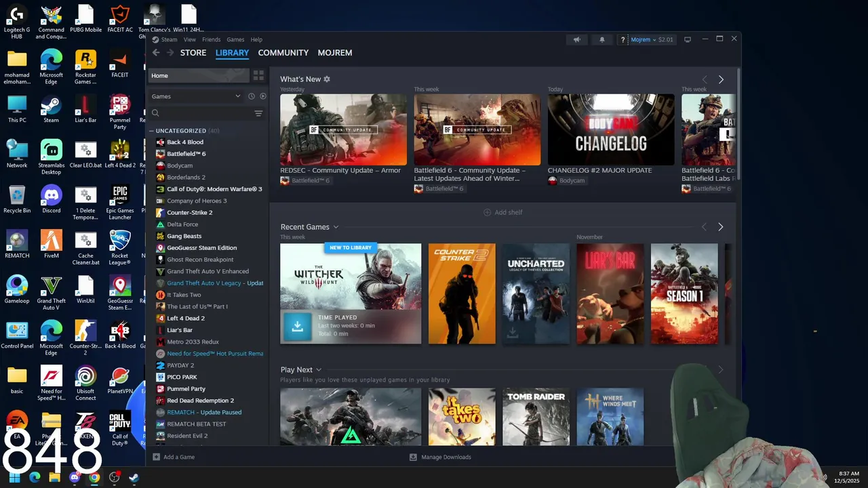Click the library main scrollbar

[x=738, y=125]
